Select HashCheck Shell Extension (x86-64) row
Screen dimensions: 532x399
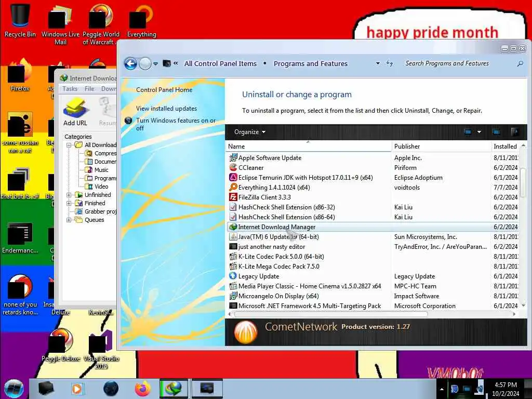[373, 217]
